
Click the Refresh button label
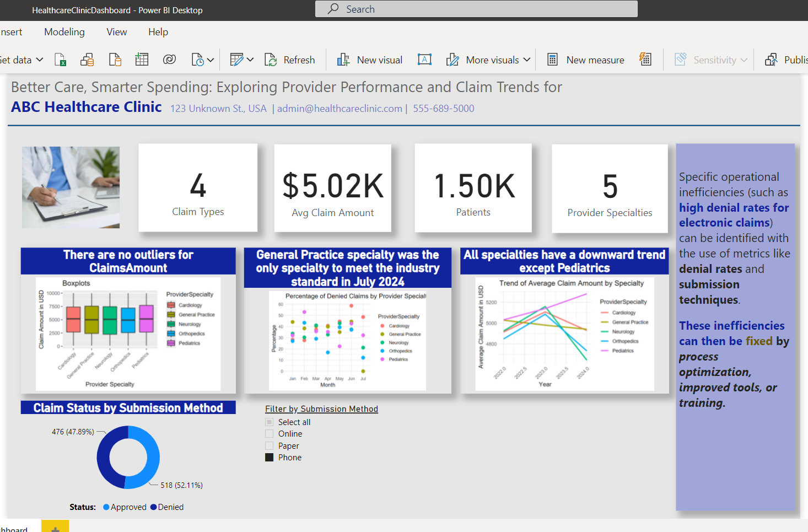299,60
